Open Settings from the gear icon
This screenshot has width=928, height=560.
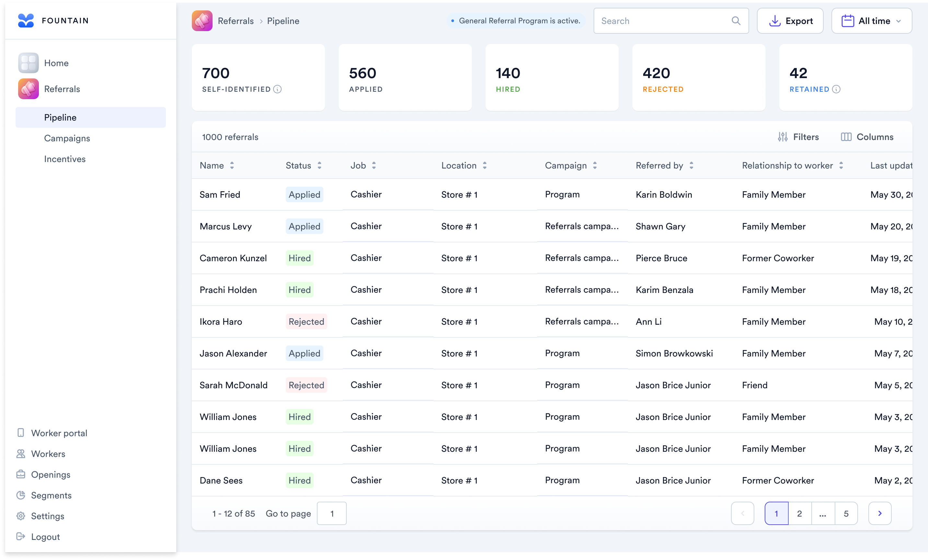(x=21, y=516)
